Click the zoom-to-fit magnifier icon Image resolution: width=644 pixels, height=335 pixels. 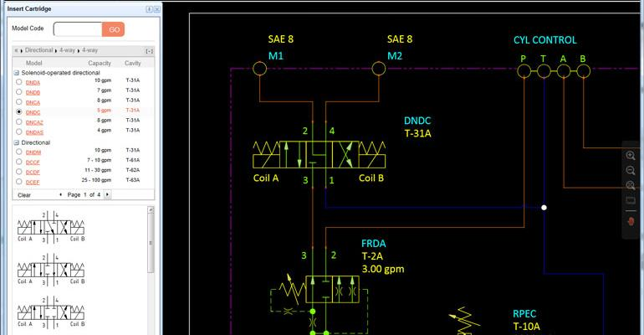[631, 185]
